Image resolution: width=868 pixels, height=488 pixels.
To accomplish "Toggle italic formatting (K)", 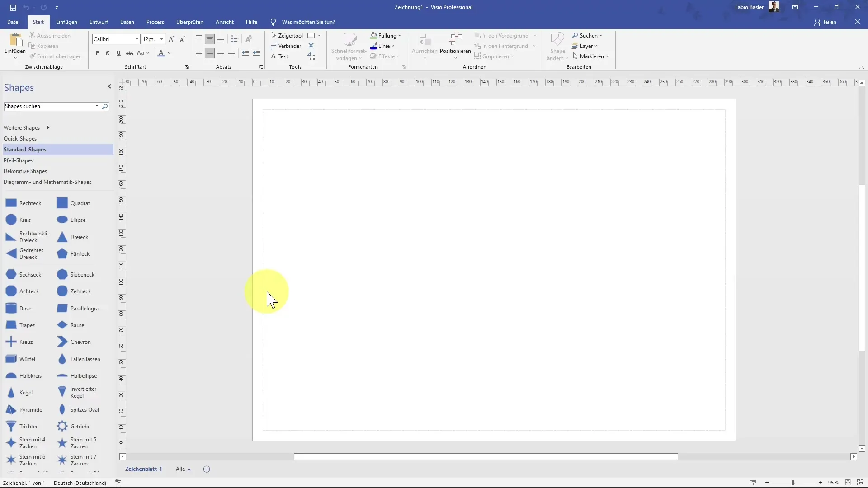I will 108,53.
